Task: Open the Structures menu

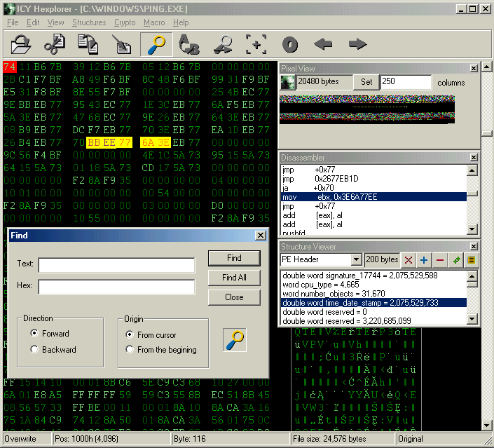Action: click(89, 22)
